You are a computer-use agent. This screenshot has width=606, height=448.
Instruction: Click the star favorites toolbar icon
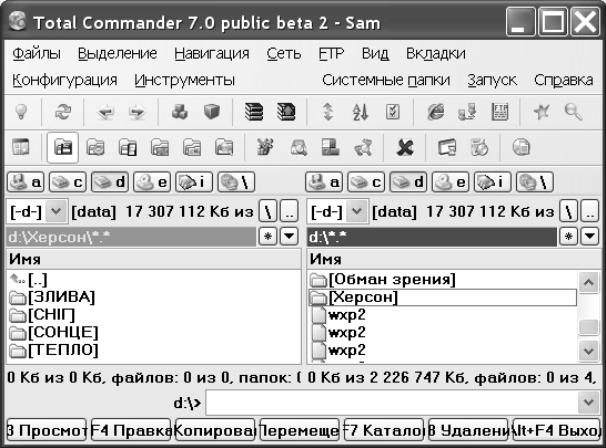point(541,112)
